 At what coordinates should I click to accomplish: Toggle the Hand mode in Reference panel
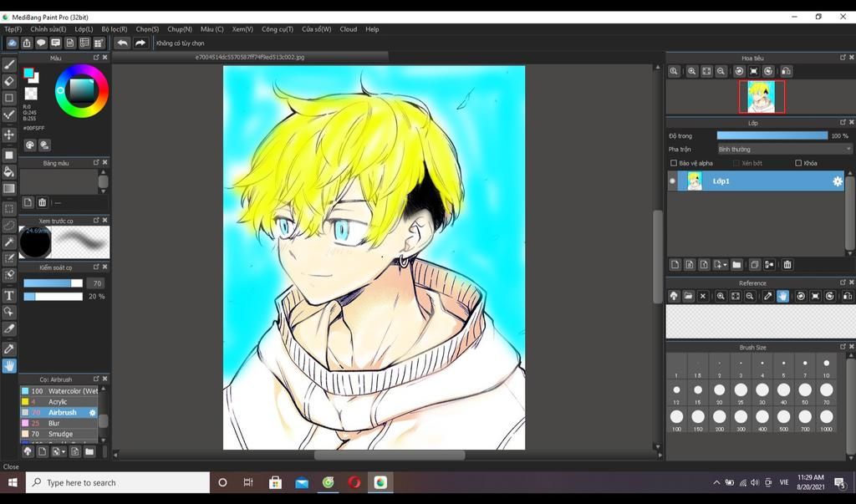(782, 296)
